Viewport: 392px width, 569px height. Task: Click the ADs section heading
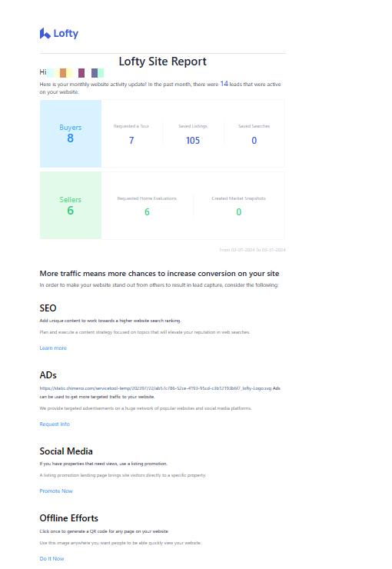[48, 375]
